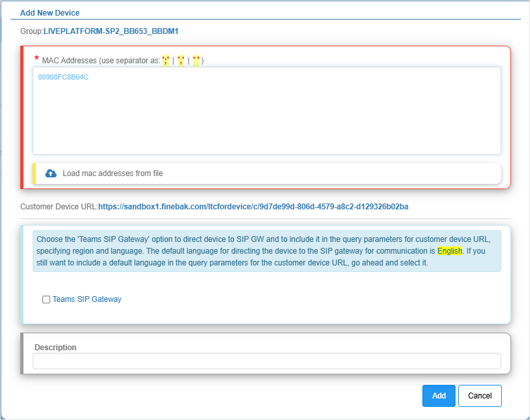The image size is (530, 420).
Task: Click the Add New Device title
Action: tap(50, 13)
